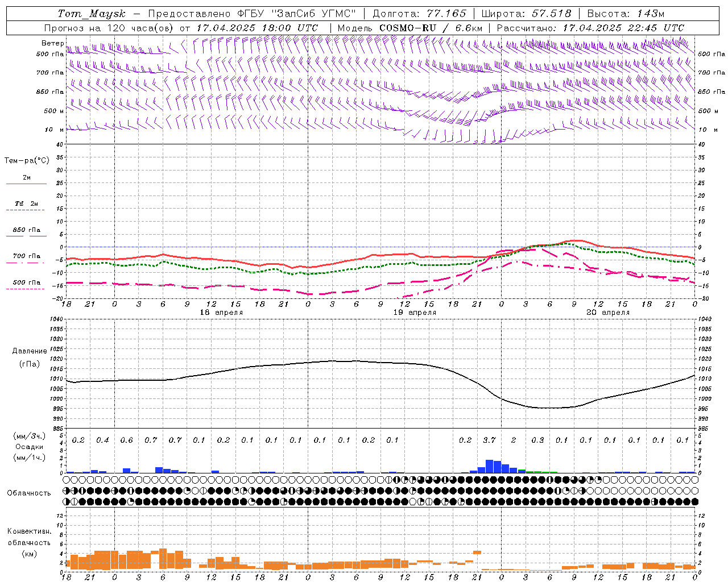The width and height of the screenshot is (728, 582).
Task: Click the 19 апреля date label
Action: pyautogui.click(x=415, y=313)
